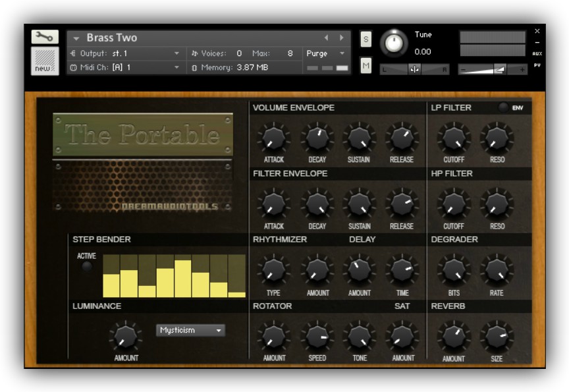Image resolution: width=569 pixels, height=392 pixels.
Task: Click the HP Filter RESO knob
Action: 497,205
